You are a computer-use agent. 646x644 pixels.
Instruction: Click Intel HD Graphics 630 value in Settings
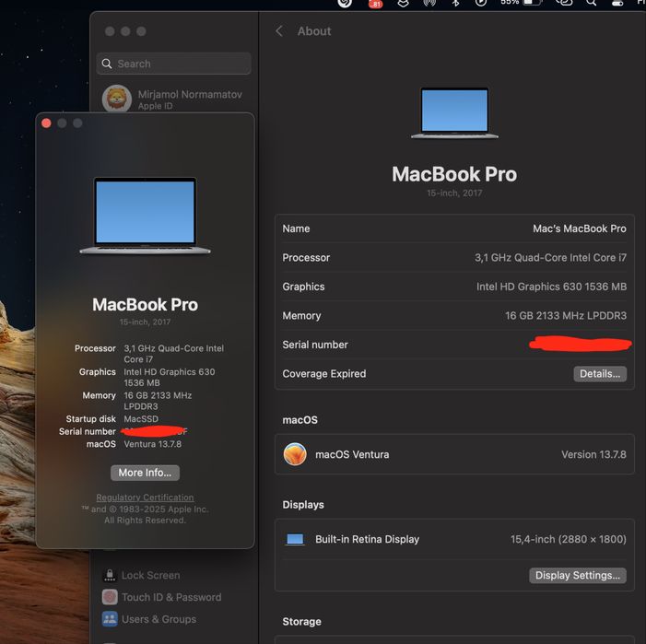(551, 287)
